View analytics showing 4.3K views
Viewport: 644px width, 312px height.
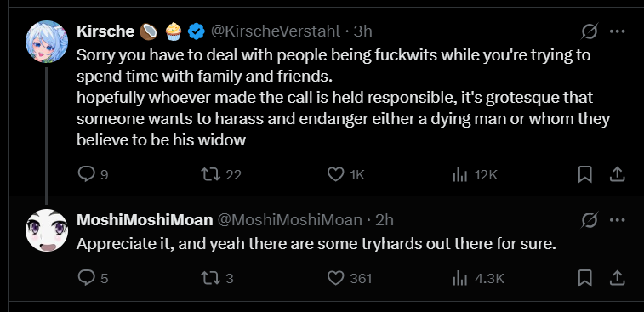478,278
